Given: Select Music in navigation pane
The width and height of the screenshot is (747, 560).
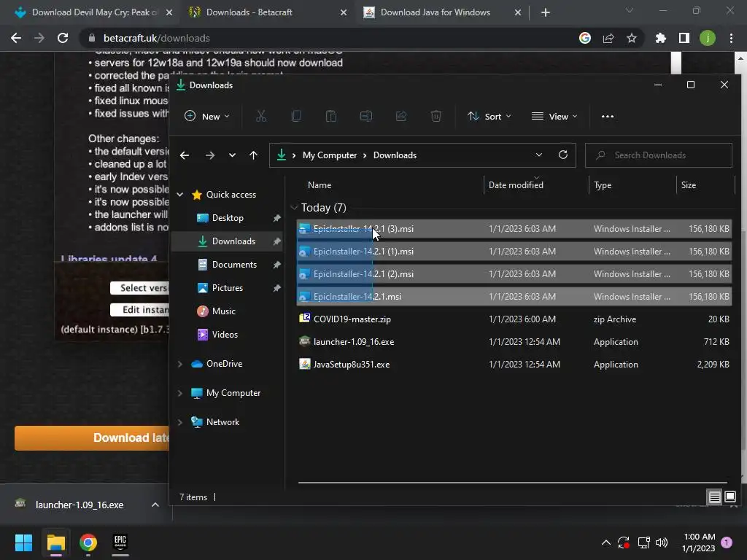Looking at the screenshot, I should (223, 311).
